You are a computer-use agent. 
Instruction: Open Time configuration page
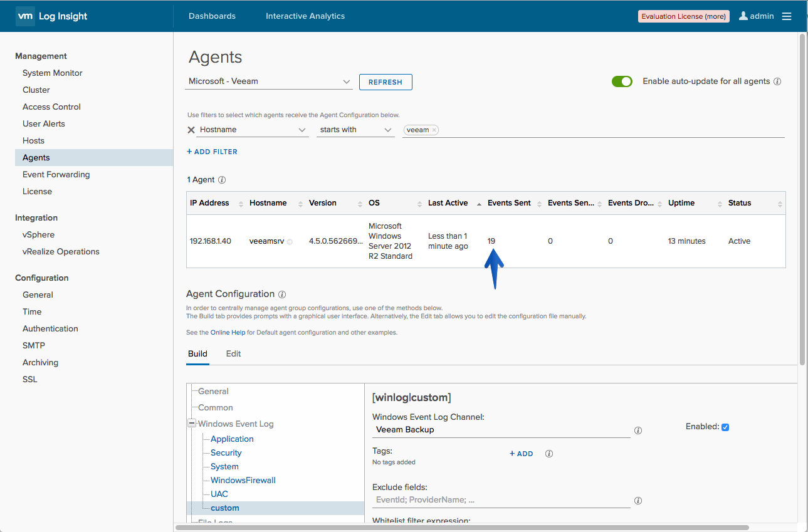coord(32,312)
